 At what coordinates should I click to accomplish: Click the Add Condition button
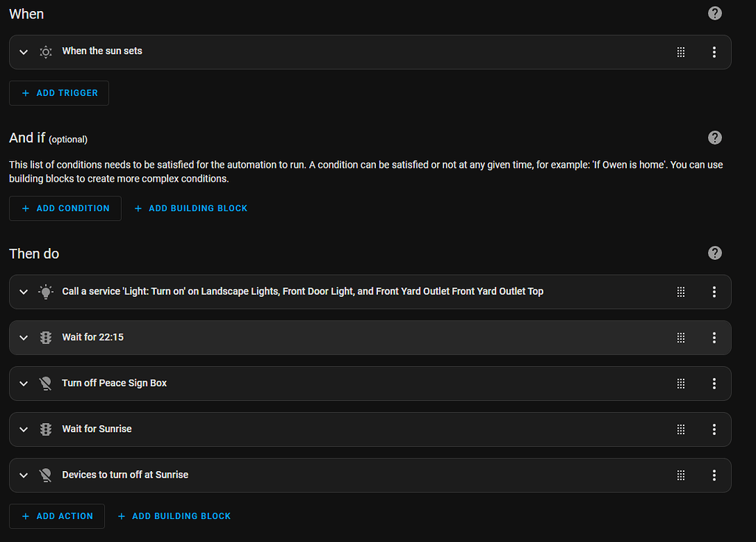(65, 208)
